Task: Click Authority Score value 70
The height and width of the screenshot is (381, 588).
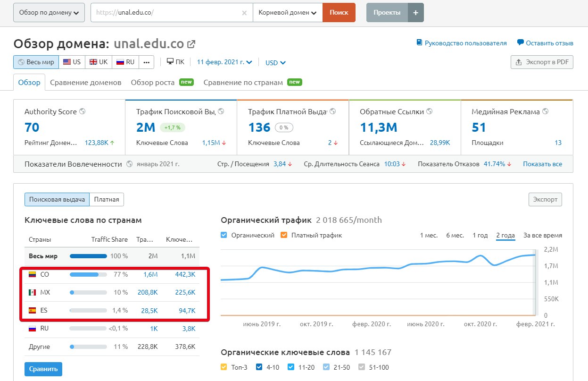Action: tap(32, 127)
